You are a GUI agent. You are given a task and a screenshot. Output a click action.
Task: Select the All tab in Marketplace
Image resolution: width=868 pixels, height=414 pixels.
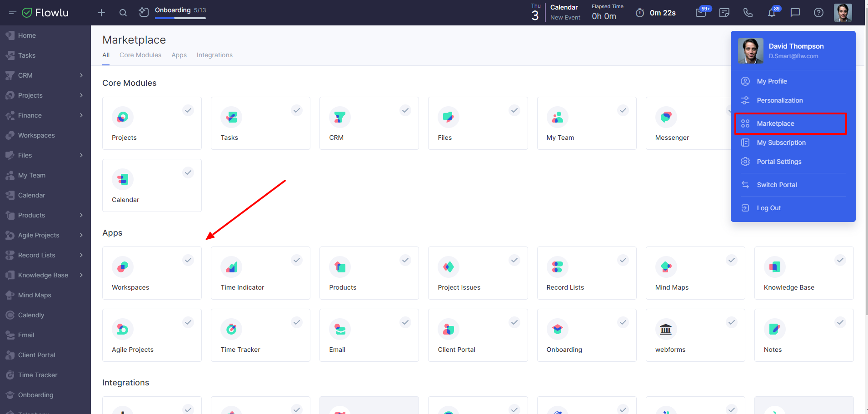[x=106, y=55]
